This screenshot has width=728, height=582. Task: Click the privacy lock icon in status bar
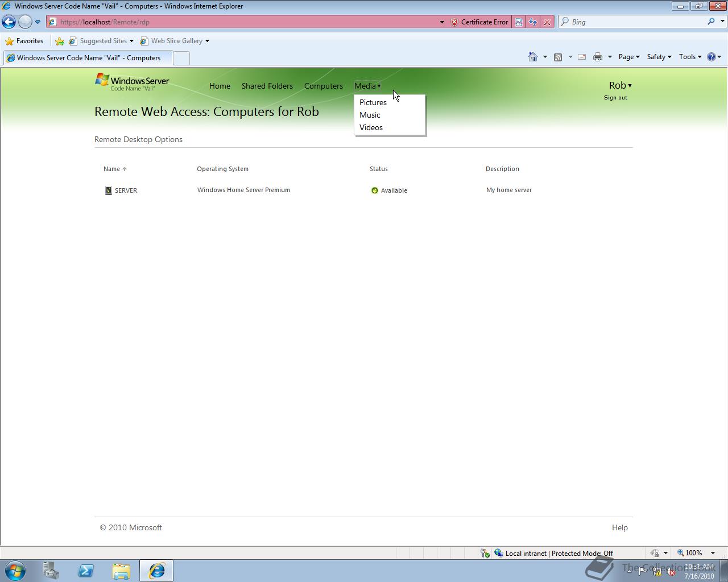(655, 553)
